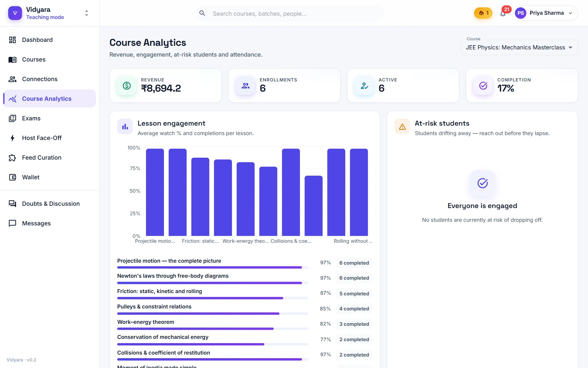Click the Messages bubble icon
The image size is (588, 368).
point(12,223)
